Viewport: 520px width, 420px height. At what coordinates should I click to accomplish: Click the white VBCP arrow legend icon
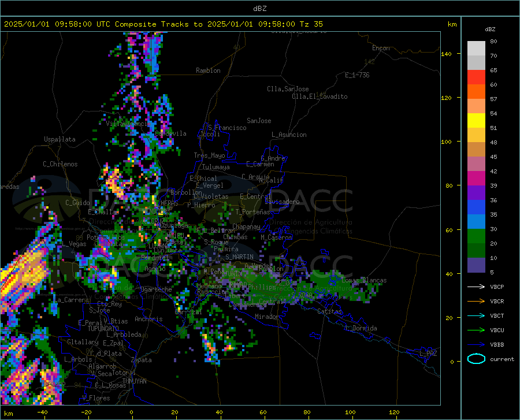(476, 287)
